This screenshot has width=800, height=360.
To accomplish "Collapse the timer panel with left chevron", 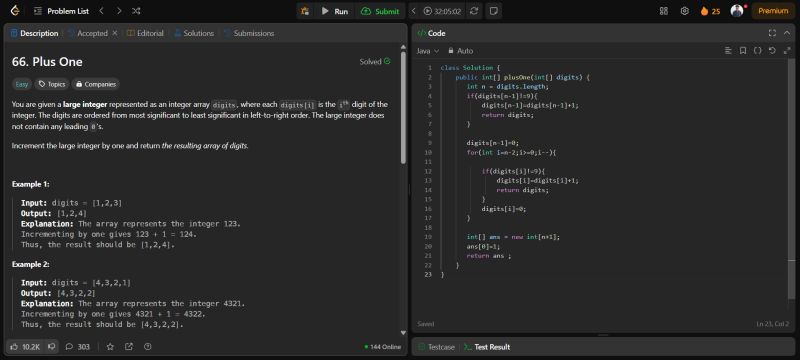I will pyautogui.click(x=414, y=11).
